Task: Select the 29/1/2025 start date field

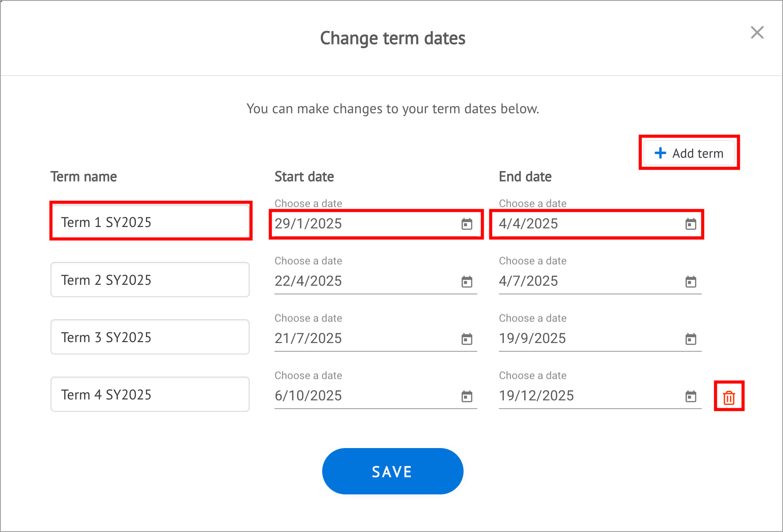Action: pos(363,224)
